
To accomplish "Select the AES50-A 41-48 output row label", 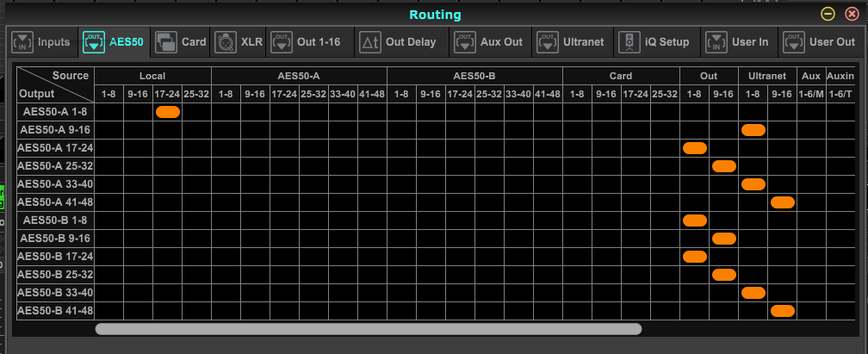I will (x=55, y=202).
